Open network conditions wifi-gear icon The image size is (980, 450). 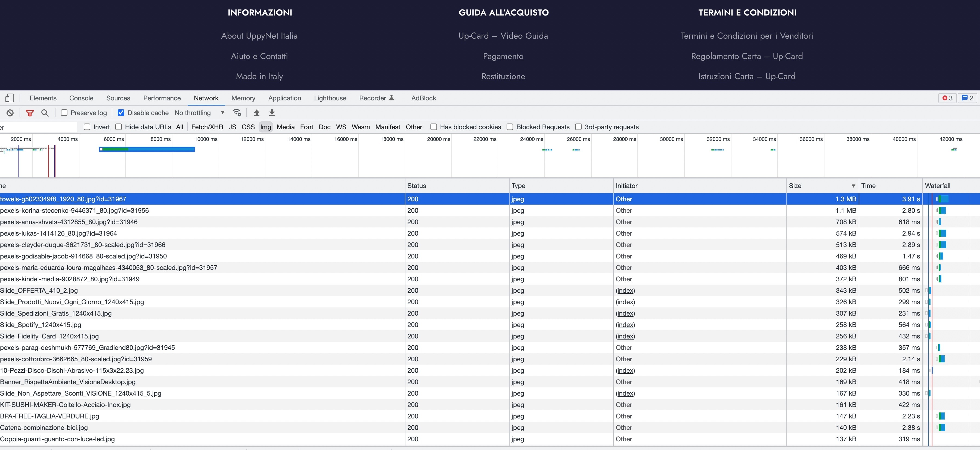(x=237, y=113)
